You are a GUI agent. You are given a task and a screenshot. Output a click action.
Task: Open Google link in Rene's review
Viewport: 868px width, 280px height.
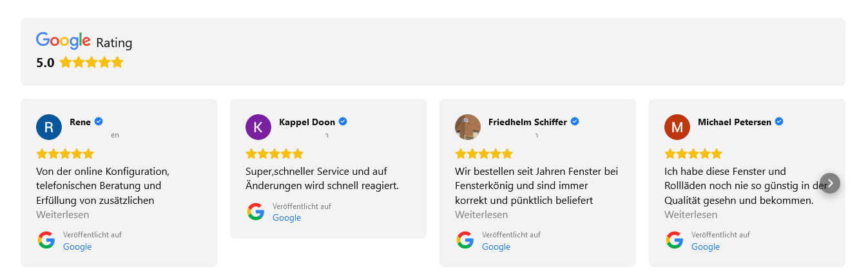(x=77, y=246)
